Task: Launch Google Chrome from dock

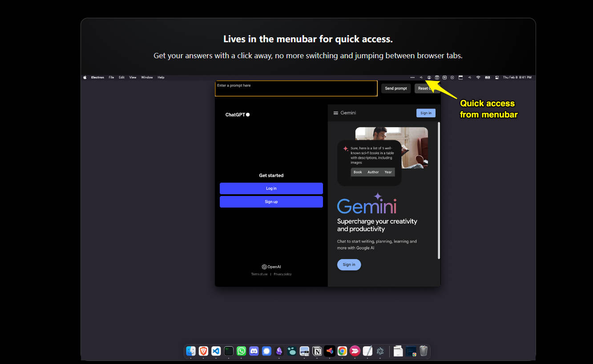Action: click(342, 351)
